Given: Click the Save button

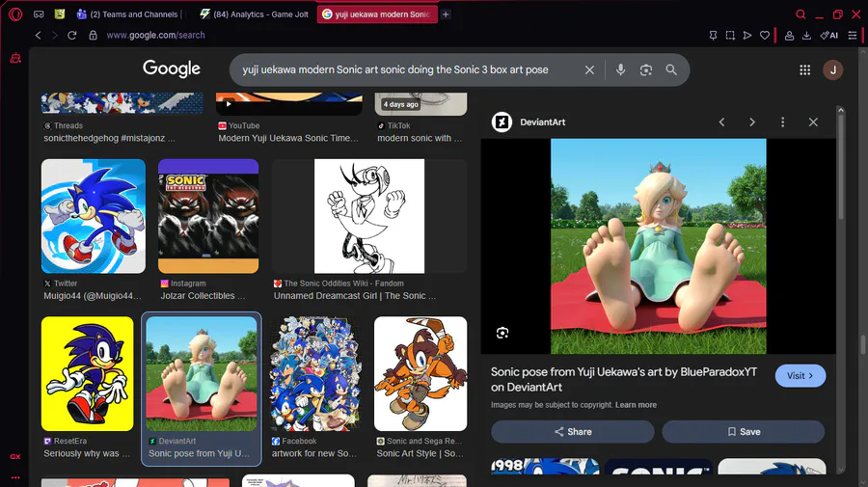Looking at the screenshot, I should point(744,432).
